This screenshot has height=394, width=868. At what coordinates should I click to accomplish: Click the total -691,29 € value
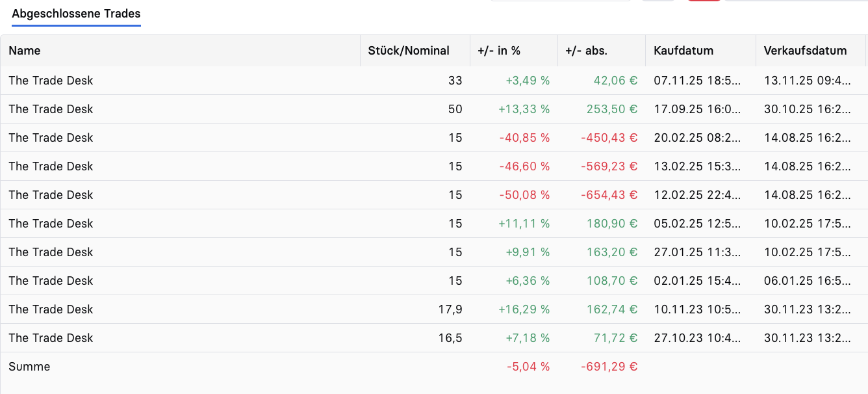(609, 367)
